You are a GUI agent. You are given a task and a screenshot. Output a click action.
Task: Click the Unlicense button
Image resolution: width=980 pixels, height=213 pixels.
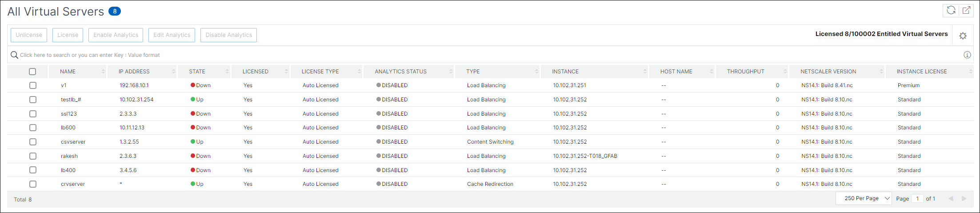pos(29,35)
